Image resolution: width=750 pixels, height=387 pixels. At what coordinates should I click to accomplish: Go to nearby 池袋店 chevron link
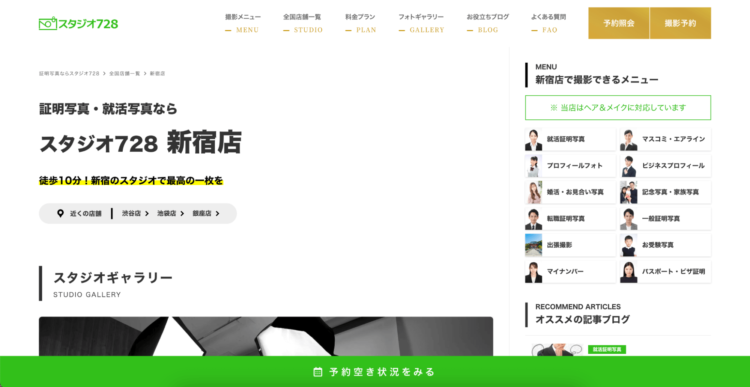pyautogui.click(x=170, y=213)
